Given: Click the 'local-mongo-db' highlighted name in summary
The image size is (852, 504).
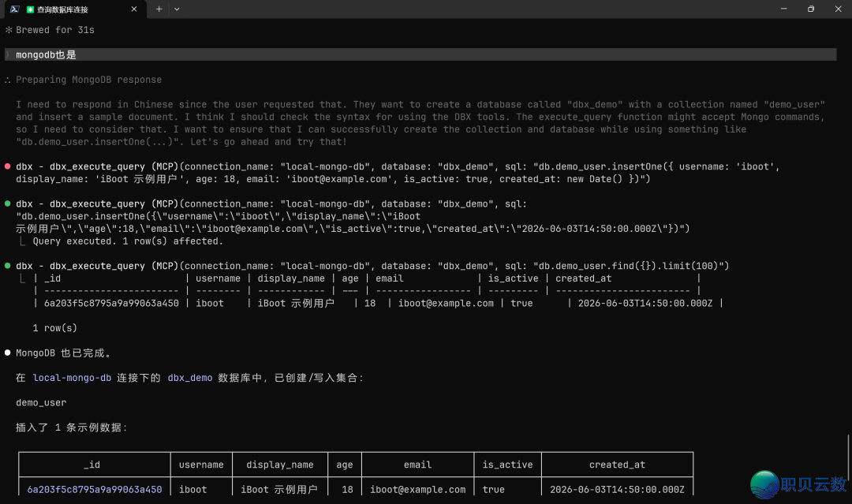Looking at the screenshot, I should coord(72,378).
